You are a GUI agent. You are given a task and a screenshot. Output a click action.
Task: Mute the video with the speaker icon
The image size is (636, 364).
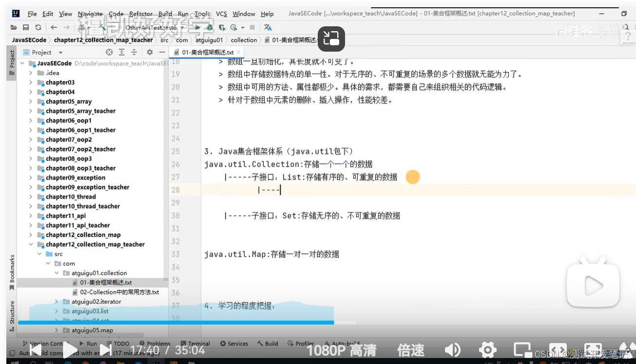tap(453, 350)
